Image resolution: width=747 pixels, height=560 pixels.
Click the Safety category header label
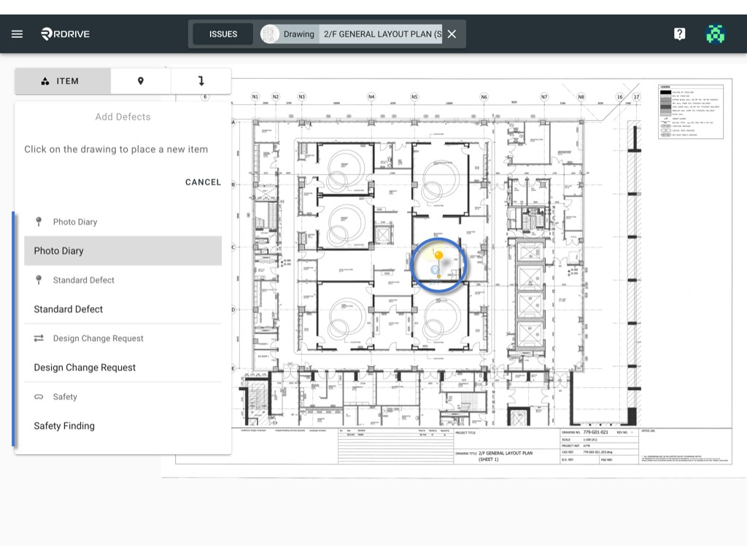click(x=65, y=397)
